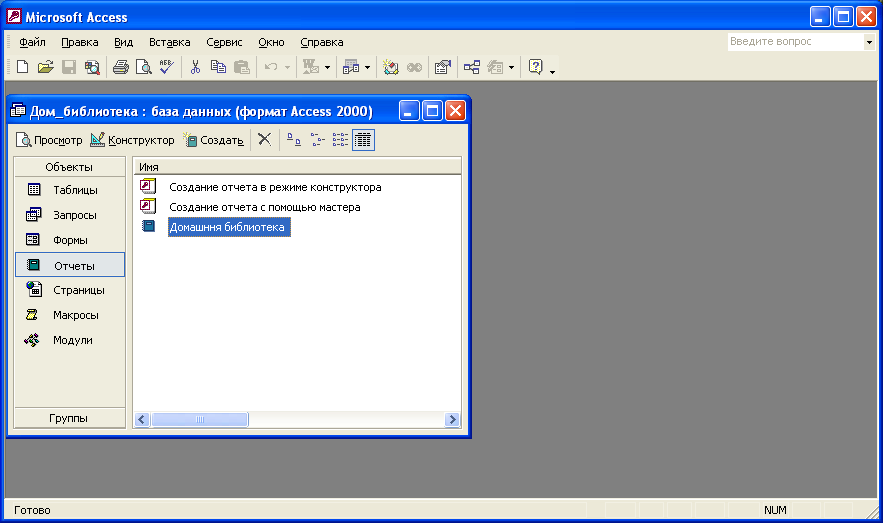The height and width of the screenshot is (523, 883).
Task: Open the Relationships diagram icon
Action: pos(472,67)
